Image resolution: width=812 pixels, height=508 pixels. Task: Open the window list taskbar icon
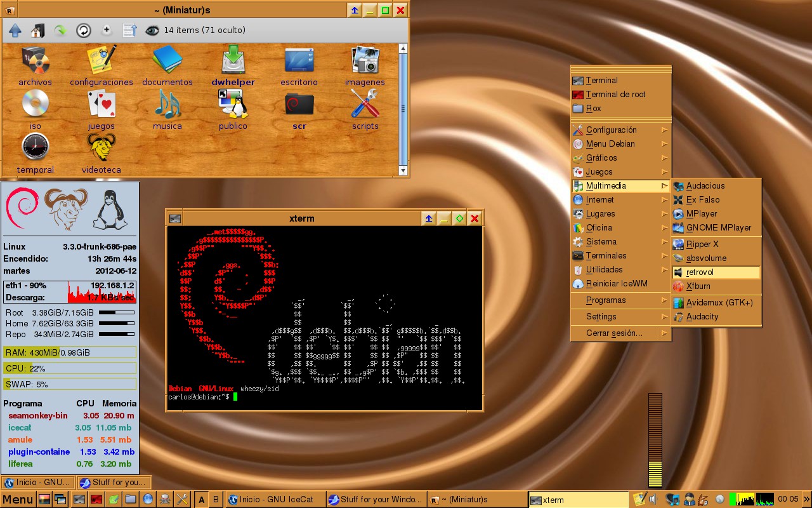(x=60, y=499)
